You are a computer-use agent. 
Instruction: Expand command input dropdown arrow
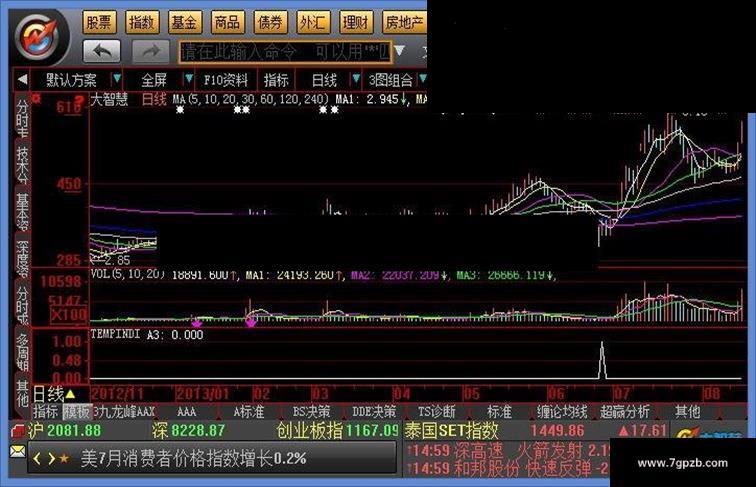[400, 50]
